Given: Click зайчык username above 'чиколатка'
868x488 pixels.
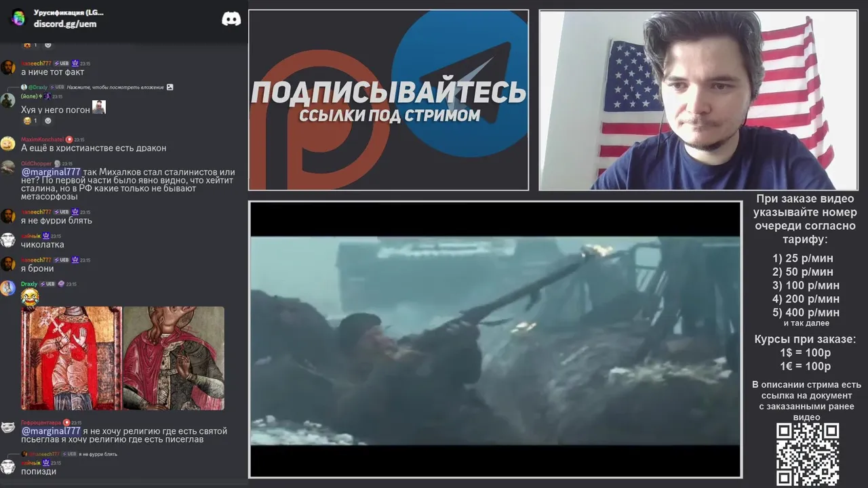Looking at the screenshot, I should 31,236.
